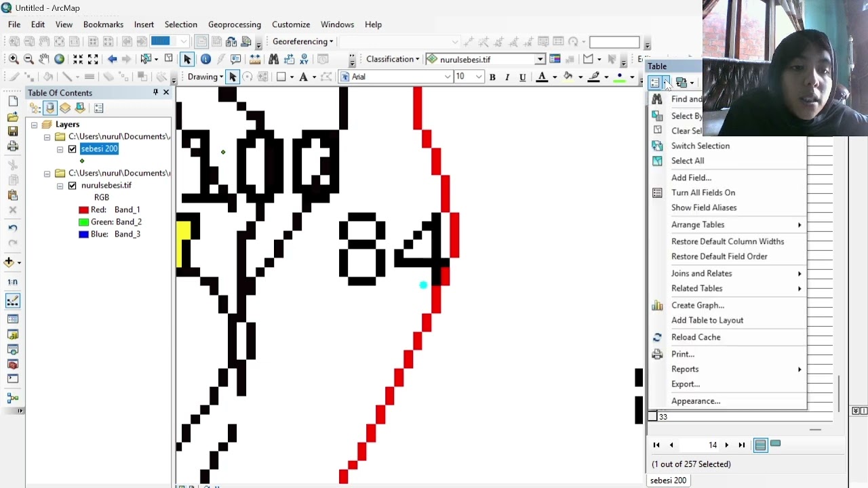Screen dimensions: 868x488
Task: Select the Zoom Out tool
Action: click(x=28, y=59)
